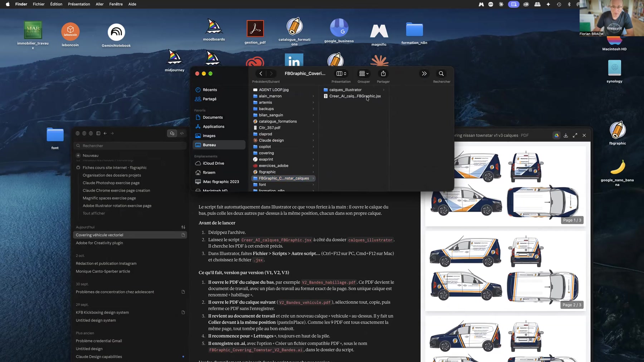Select the gestion_pdf desktop icon
644x362 pixels.
click(x=255, y=29)
